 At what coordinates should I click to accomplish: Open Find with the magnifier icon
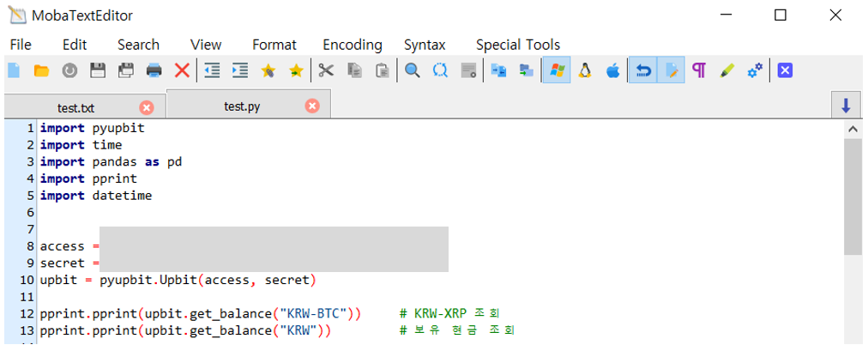click(x=413, y=70)
